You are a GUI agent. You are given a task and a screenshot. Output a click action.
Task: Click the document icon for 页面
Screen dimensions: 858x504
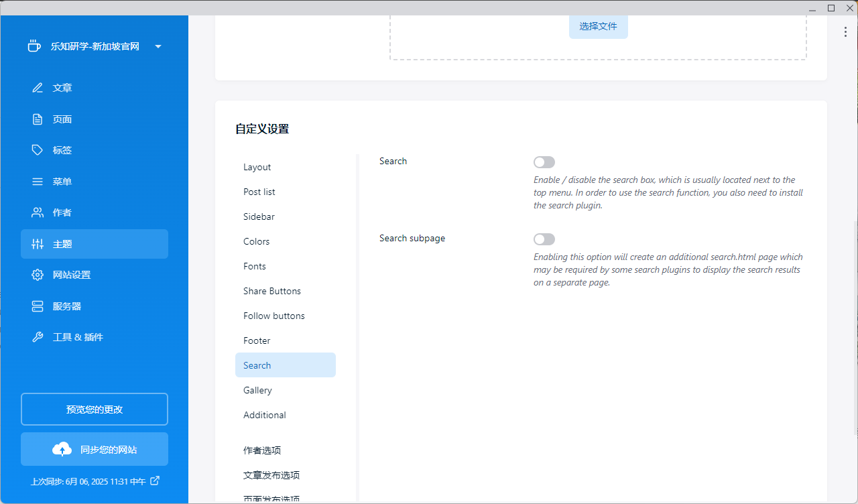coord(38,119)
